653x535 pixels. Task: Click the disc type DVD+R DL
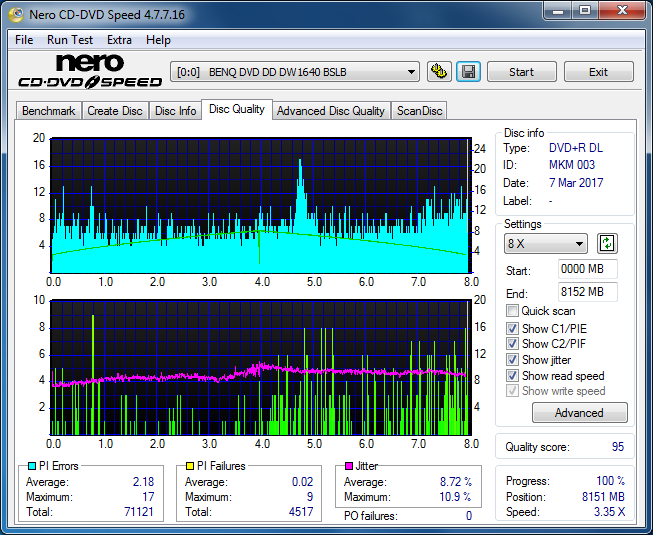pos(576,148)
